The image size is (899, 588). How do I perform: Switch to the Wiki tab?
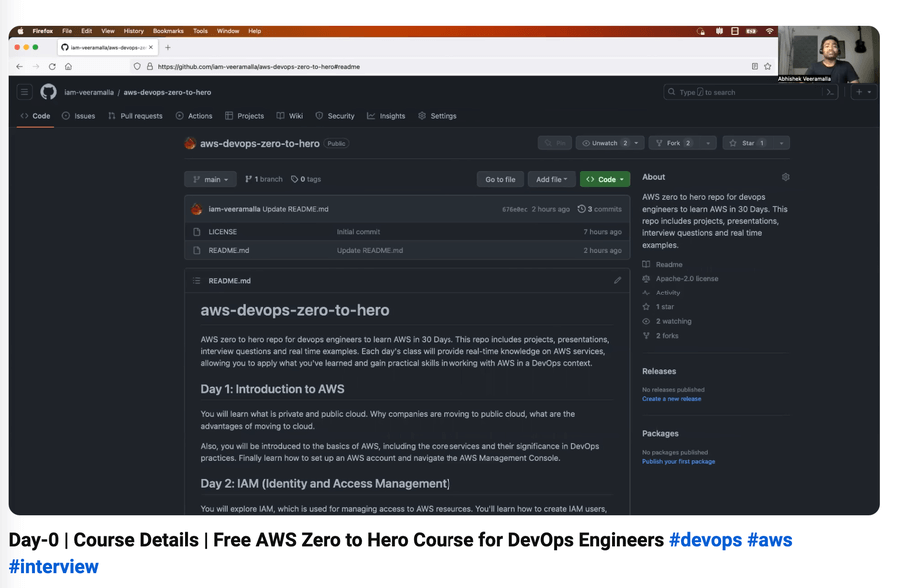coord(289,116)
